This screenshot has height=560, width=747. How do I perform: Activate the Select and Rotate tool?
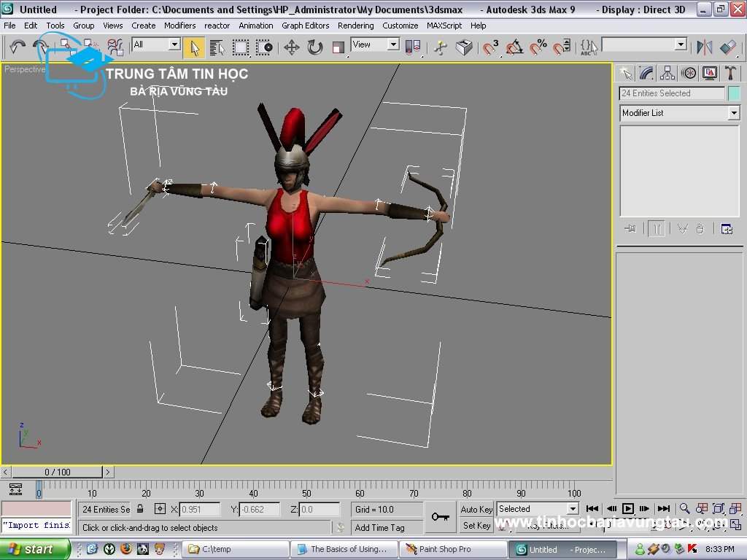pyautogui.click(x=315, y=47)
